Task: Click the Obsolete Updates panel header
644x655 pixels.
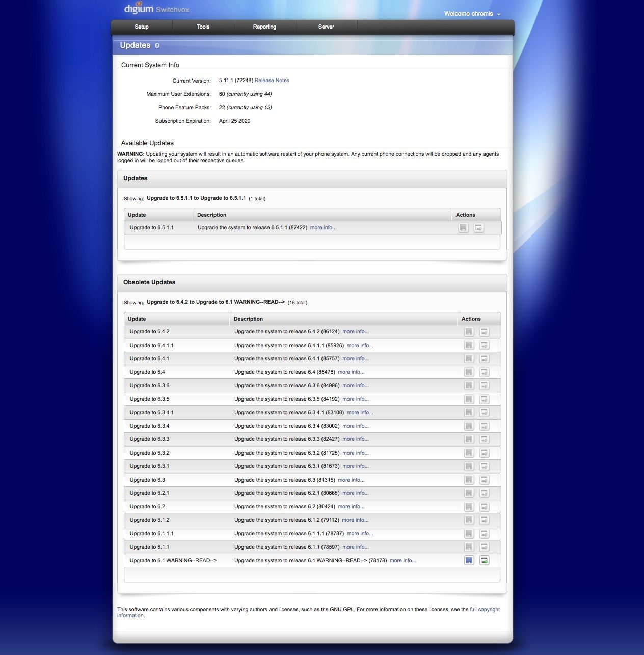Action: (x=312, y=282)
